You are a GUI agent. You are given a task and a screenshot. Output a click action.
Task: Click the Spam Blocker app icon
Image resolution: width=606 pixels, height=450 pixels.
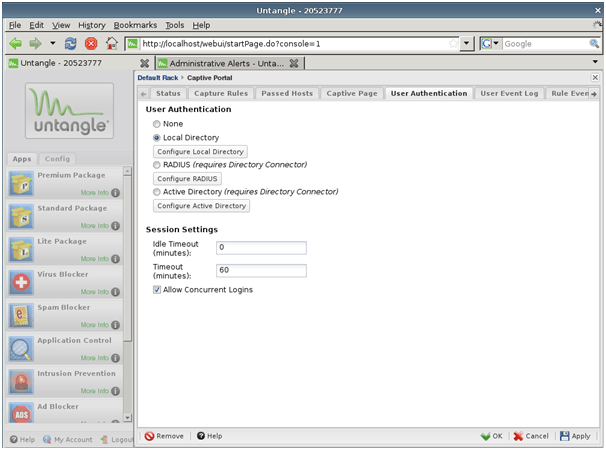21,315
